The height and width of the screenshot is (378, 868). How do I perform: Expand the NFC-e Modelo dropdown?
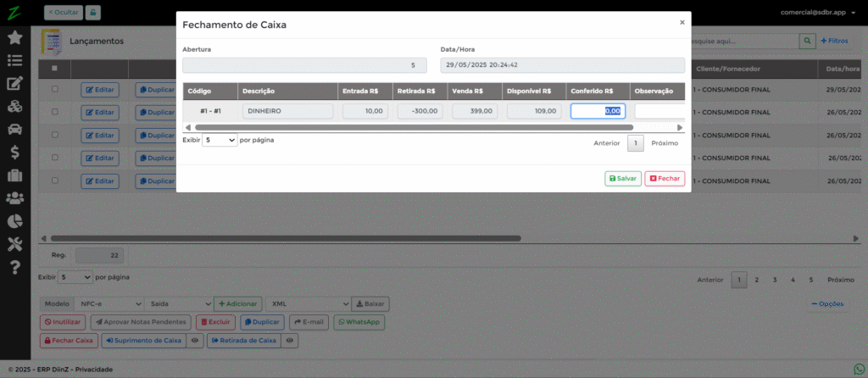click(x=106, y=303)
